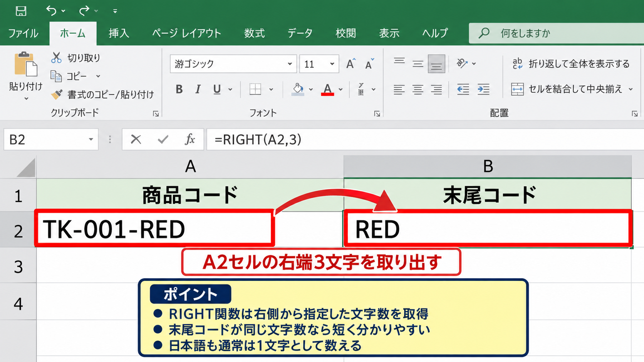
Task: Select column B header
Action: 488,167
